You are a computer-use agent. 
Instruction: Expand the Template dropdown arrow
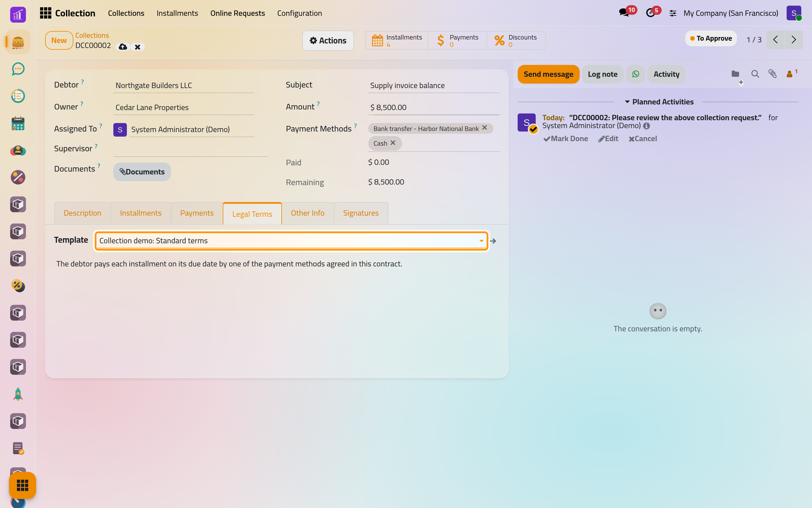[x=481, y=241]
